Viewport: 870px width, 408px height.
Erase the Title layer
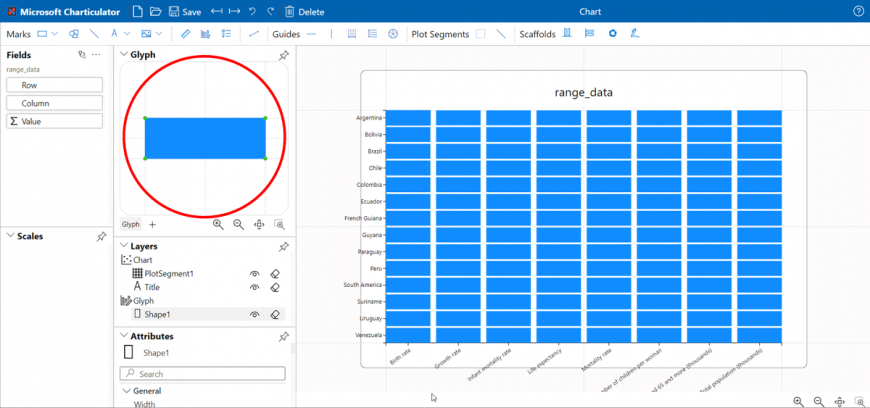pos(275,287)
